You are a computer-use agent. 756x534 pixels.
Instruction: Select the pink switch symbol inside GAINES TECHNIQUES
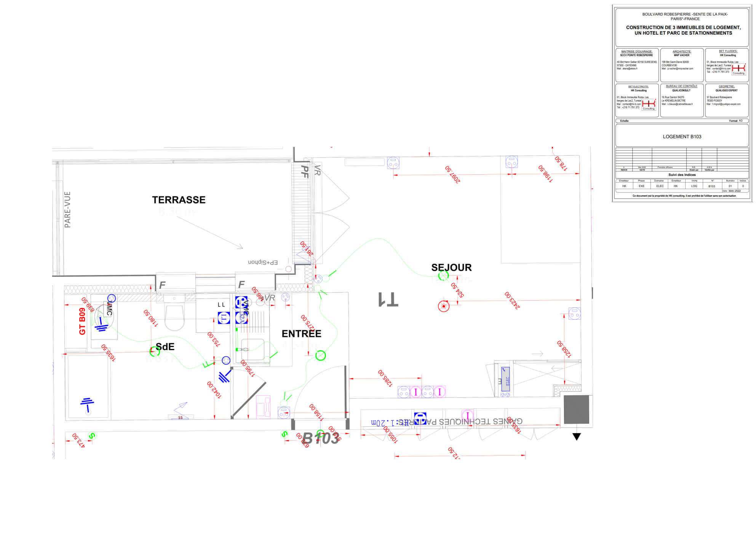point(467,416)
